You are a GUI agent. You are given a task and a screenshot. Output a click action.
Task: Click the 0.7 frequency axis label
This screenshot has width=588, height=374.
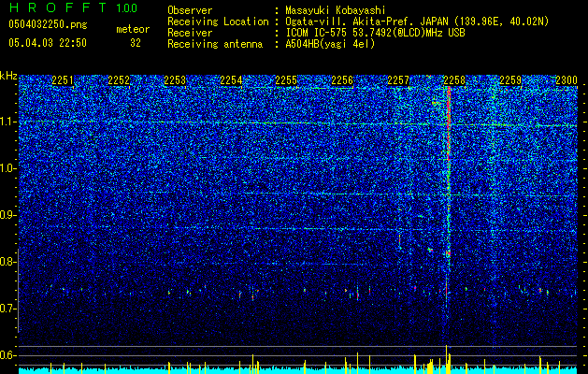[x=7, y=309]
